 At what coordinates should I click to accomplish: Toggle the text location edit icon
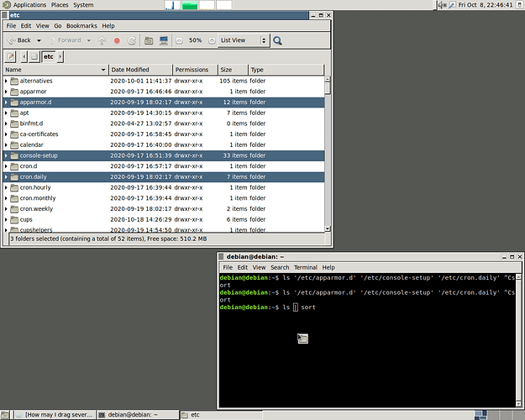pos(10,56)
